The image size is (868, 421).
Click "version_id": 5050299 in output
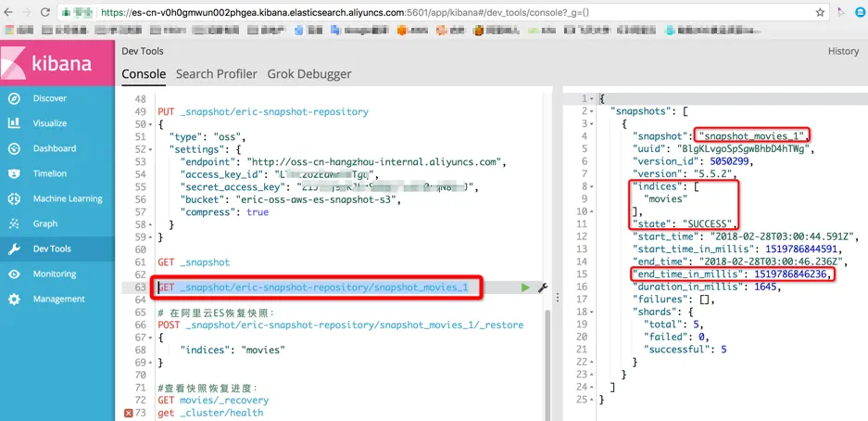pyautogui.click(x=692, y=161)
